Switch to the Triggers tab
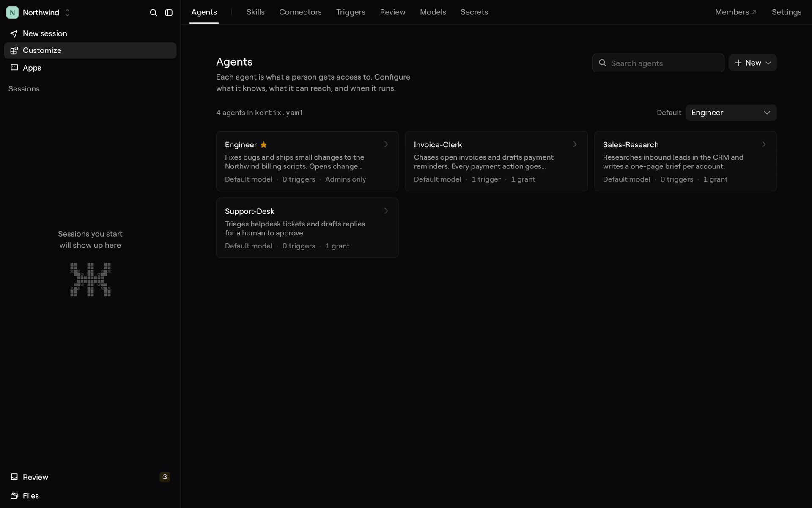This screenshot has height=508, width=812. click(x=351, y=12)
